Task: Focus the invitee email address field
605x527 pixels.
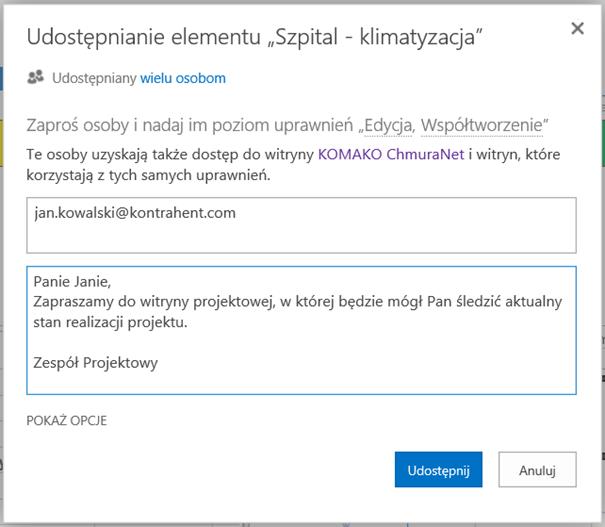Action: coord(301,225)
